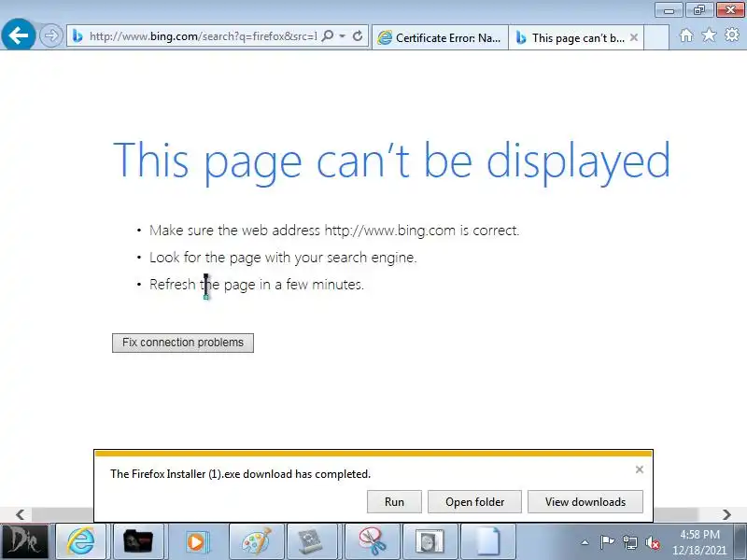Click the Forward navigation arrow
Screen dimensions: 747x560
point(50,35)
